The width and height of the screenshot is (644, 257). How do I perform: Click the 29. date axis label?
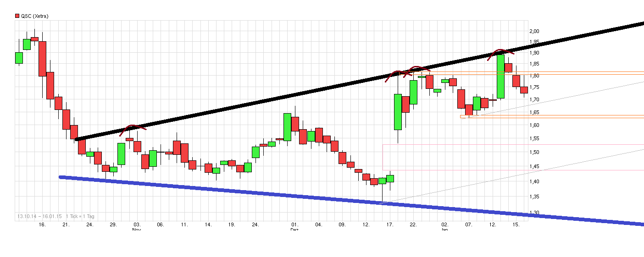pyautogui.click(x=114, y=225)
